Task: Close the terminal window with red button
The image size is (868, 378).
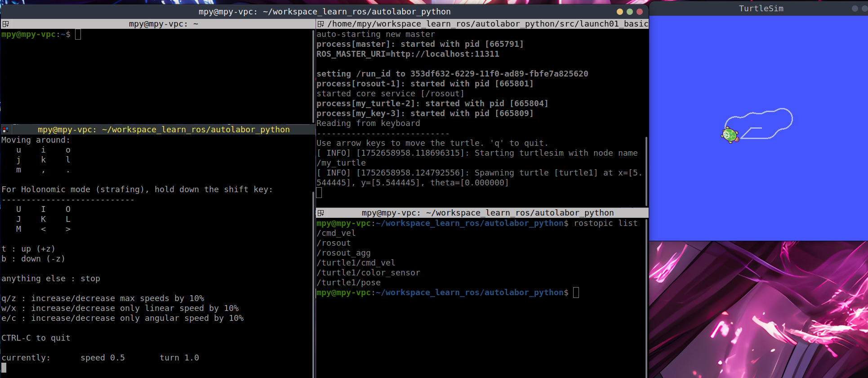Action: coord(639,12)
